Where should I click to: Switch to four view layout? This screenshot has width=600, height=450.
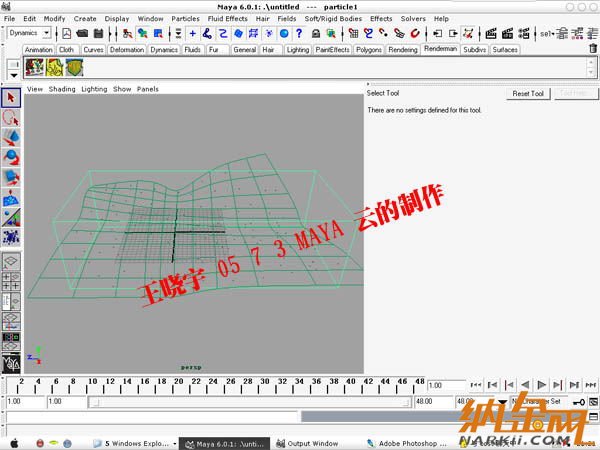11,281
